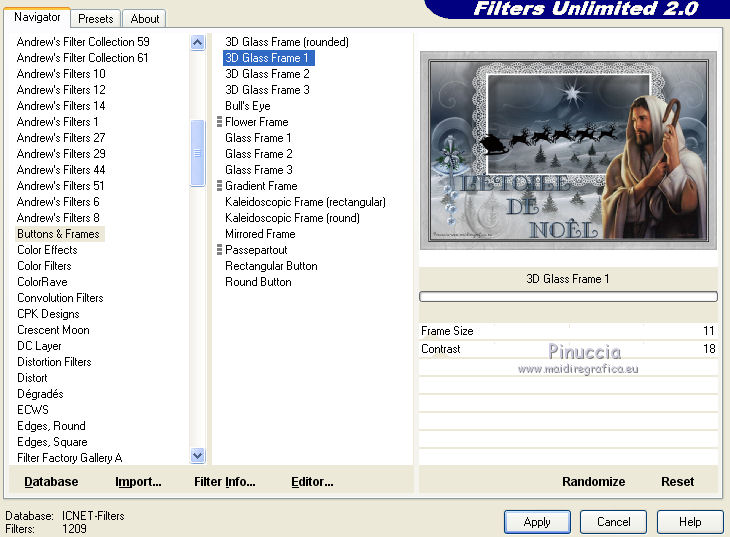Adjust the Frame Size slider row

pos(568,331)
